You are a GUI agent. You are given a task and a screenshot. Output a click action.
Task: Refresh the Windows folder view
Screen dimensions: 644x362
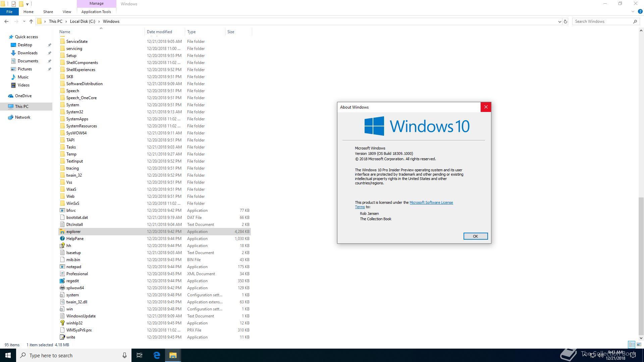click(566, 21)
